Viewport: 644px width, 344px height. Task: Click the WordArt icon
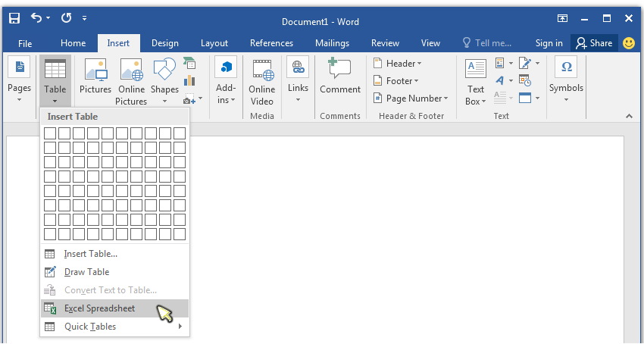(x=500, y=80)
